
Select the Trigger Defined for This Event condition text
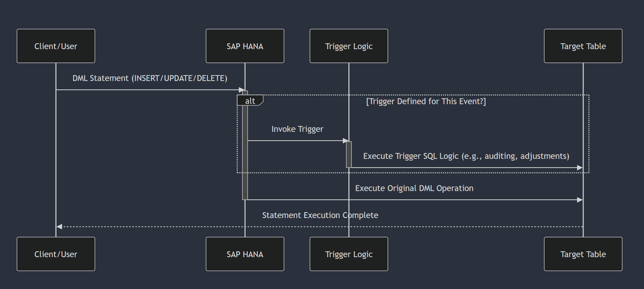click(426, 101)
